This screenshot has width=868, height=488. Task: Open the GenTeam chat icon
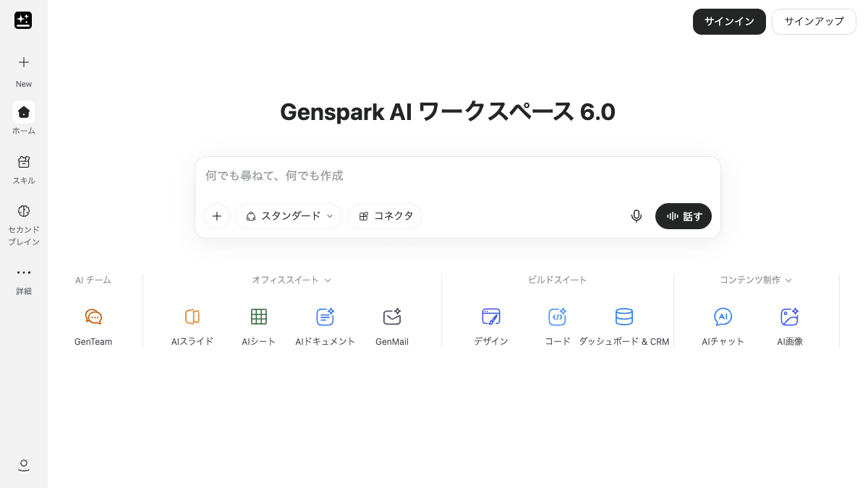tap(93, 317)
